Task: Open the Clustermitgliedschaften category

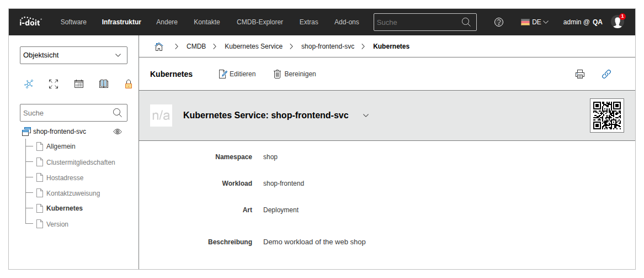Action: pyautogui.click(x=81, y=162)
